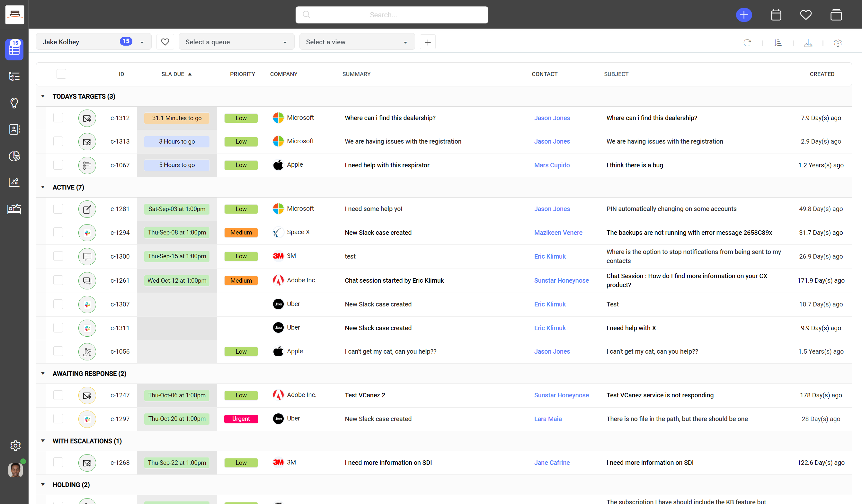Open the contacts address book icon in sidebar
Image resolution: width=862 pixels, height=504 pixels.
pos(14,129)
